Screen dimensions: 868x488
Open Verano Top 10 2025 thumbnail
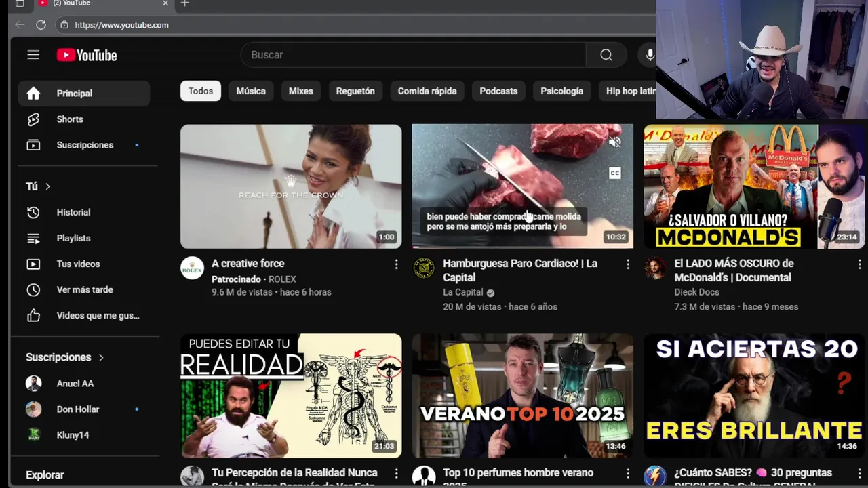coord(523,396)
